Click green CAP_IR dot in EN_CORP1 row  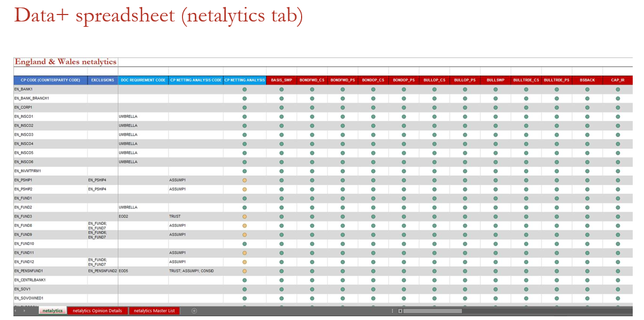click(618, 107)
